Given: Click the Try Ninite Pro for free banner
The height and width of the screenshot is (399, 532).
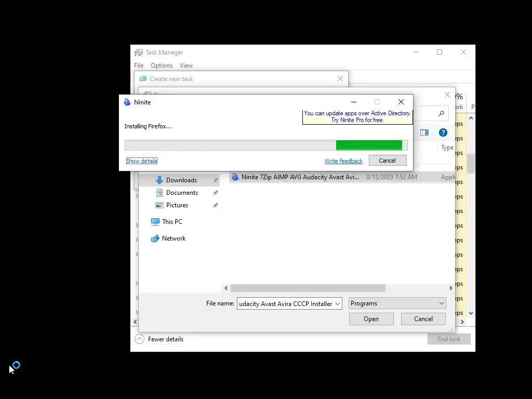Looking at the screenshot, I should (357, 116).
